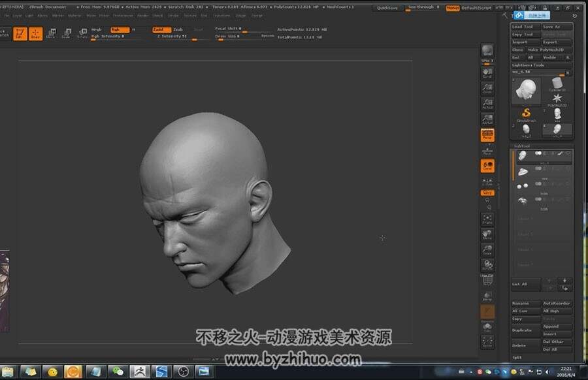Screen dimensions: 588x380
Task: Click the BPR render icon
Action: pos(487,50)
